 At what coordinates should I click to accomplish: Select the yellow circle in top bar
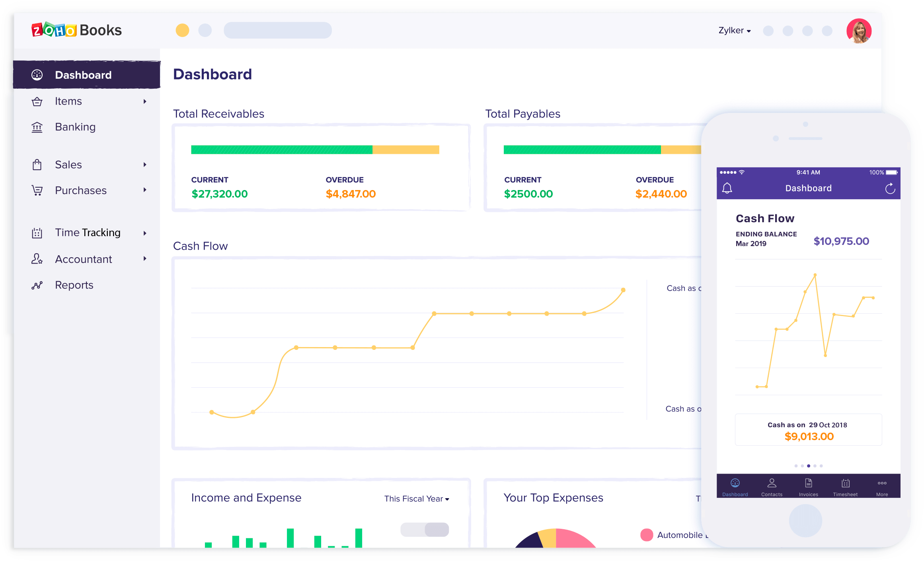pyautogui.click(x=182, y=30)
